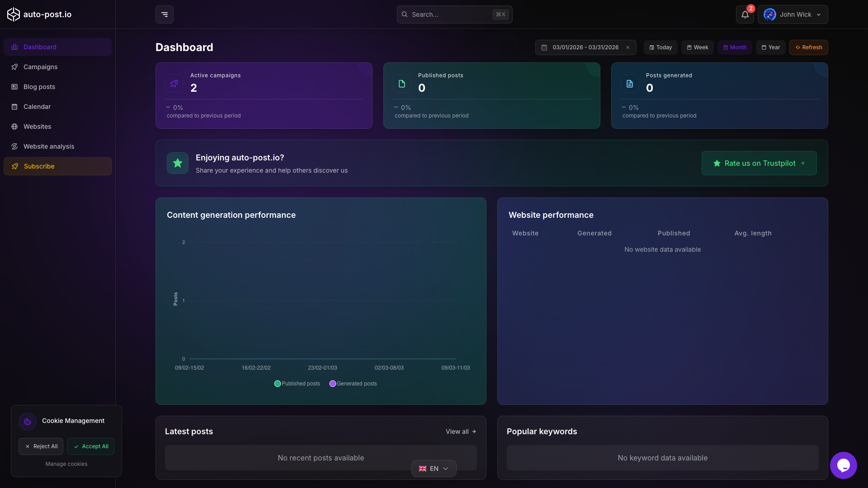Open Website analysis tool
The width and height of the screenshot is (868, 488).
point(48,146)
